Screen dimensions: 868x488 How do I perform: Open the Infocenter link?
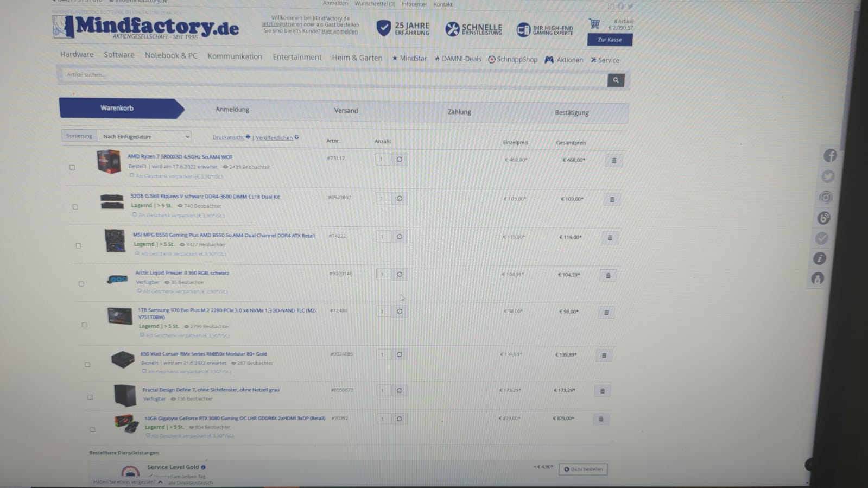pos(414,4)
